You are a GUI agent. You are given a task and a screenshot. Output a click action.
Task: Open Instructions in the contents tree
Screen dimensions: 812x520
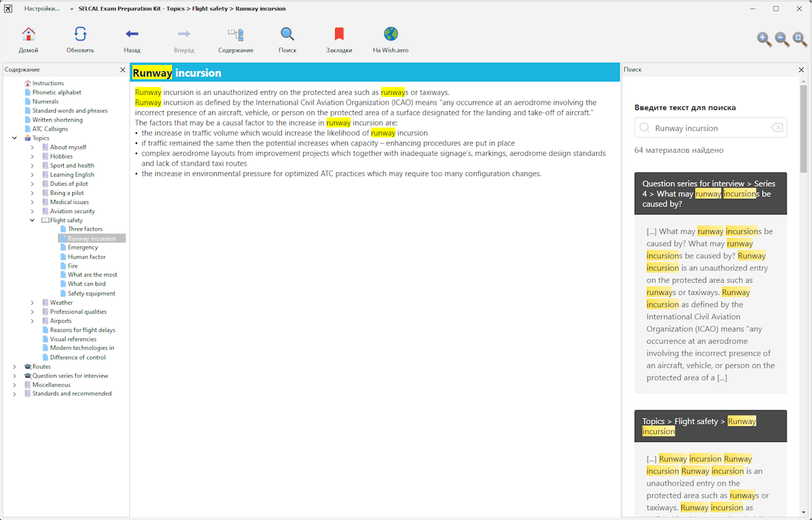coord(48,83)
